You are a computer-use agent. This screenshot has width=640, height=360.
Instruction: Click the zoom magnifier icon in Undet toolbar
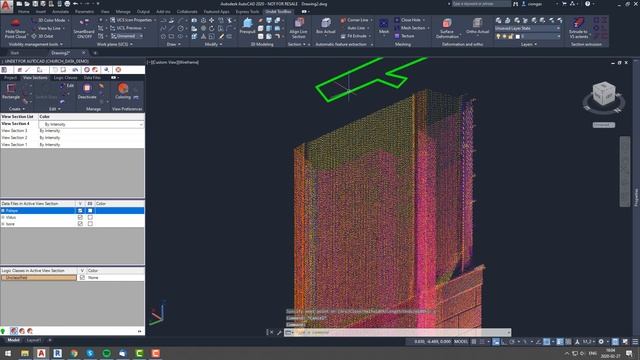tap(107, 70)
